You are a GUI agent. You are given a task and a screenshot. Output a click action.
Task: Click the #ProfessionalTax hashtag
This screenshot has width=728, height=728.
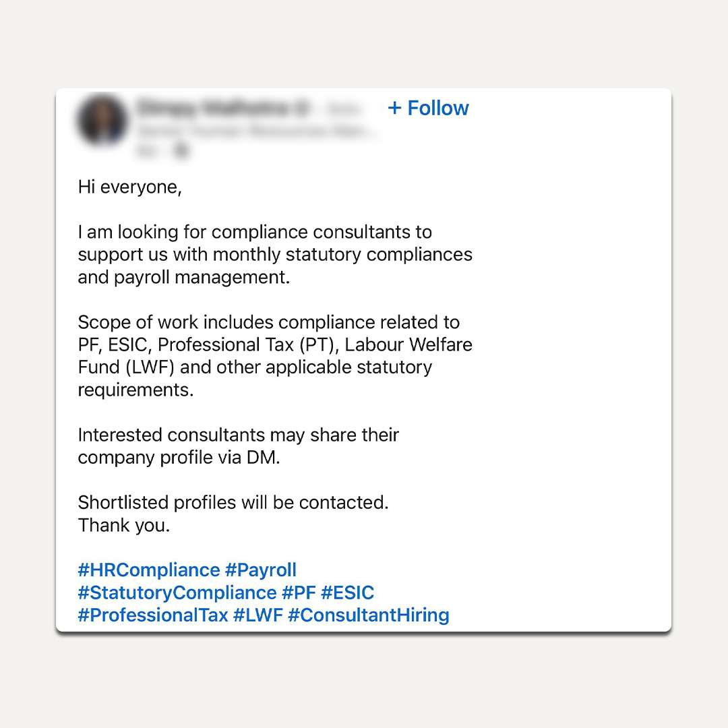coord(152,615)
